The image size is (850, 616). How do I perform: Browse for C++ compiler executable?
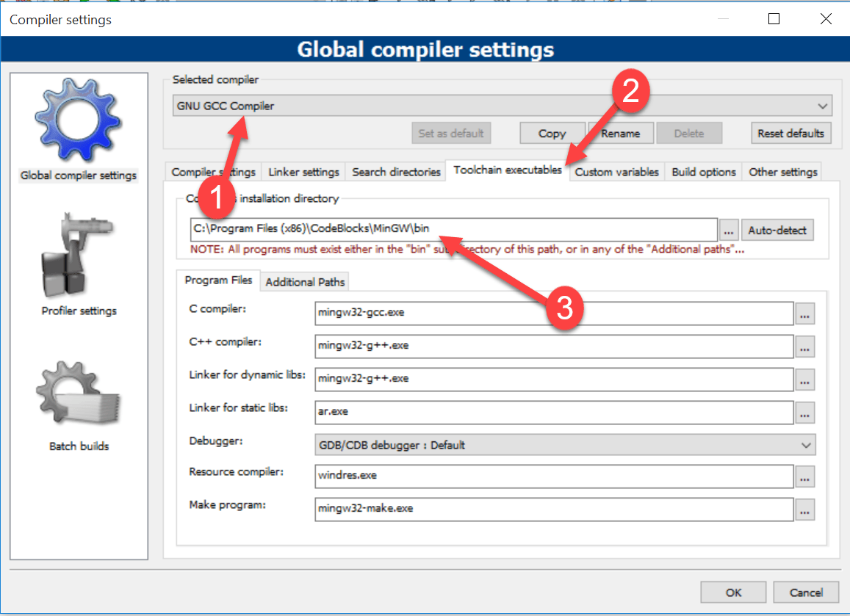point(804,346)
